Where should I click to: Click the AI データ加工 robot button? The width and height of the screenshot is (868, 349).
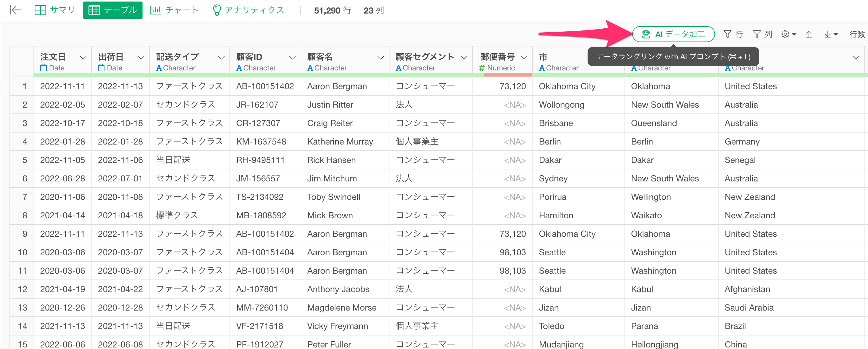(673, 34)
